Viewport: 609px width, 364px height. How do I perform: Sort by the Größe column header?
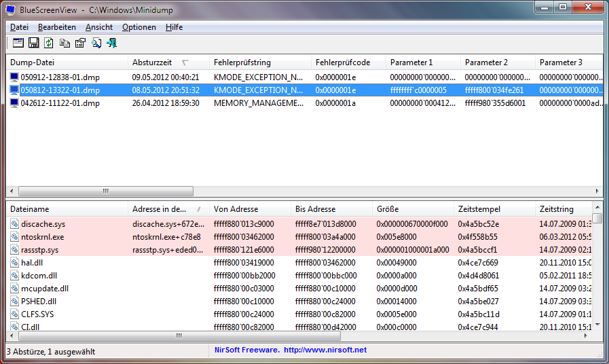413,209
